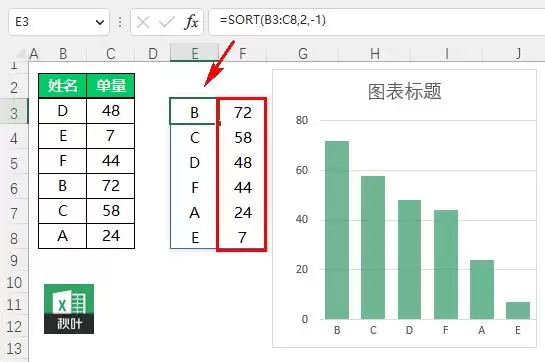Select row 12 header

coord(14,326)
